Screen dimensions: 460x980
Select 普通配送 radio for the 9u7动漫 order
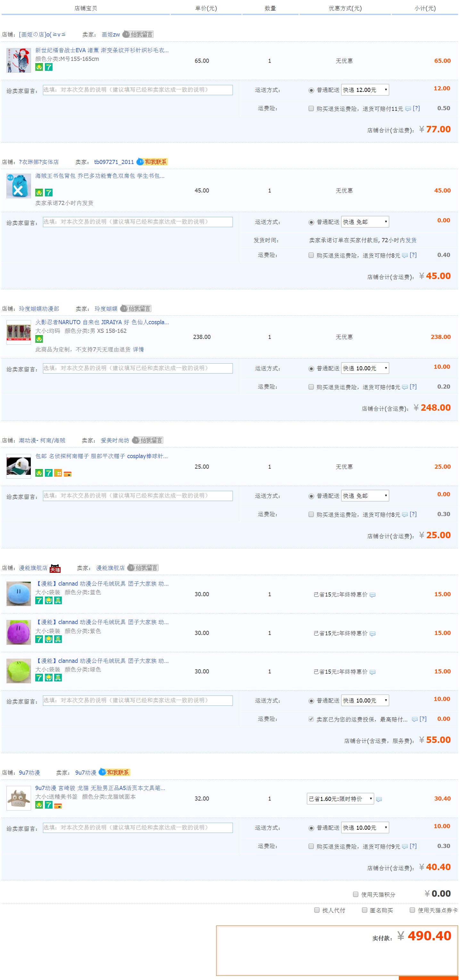(311, 828)
